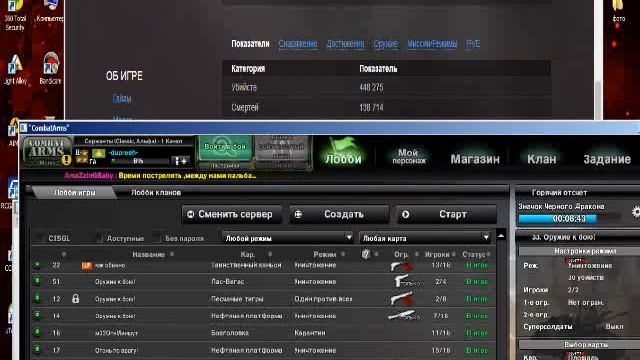Open Снаряжение link in browser window

pyautogui.click(x=298, y=44)
